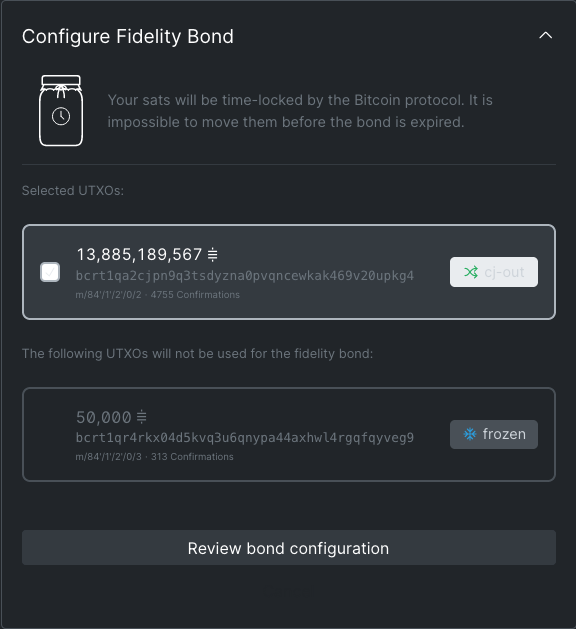Viewport: 576px width, 629px height.
Task: Collapse the Configure Fidelity Bond section
Action: (x=545, y=36)
